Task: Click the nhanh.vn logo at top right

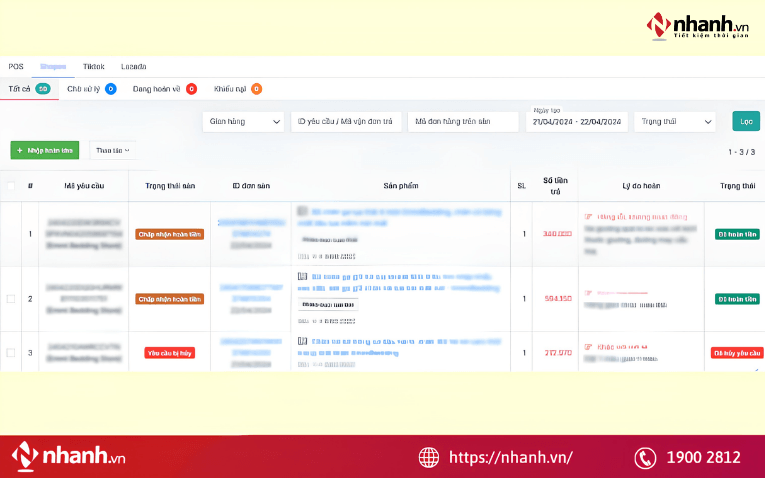Action: coord(698,25)
